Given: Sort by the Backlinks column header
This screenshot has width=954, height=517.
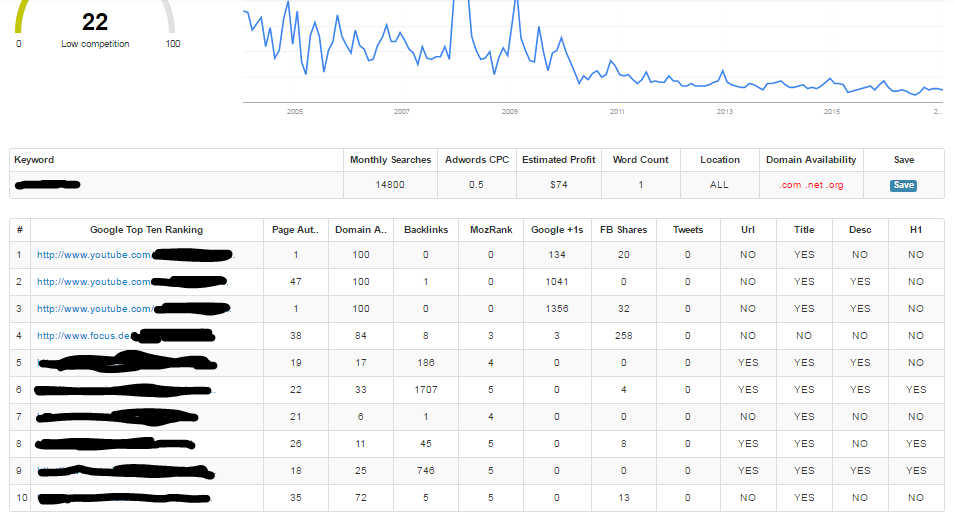Looking at the screenshot, I should point(426,230).
